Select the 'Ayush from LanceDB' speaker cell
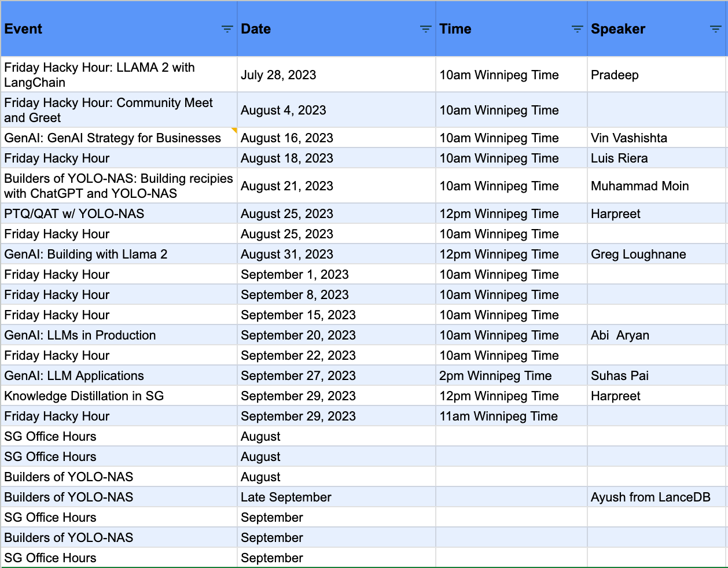728x568 pixels. coord(657,497)
